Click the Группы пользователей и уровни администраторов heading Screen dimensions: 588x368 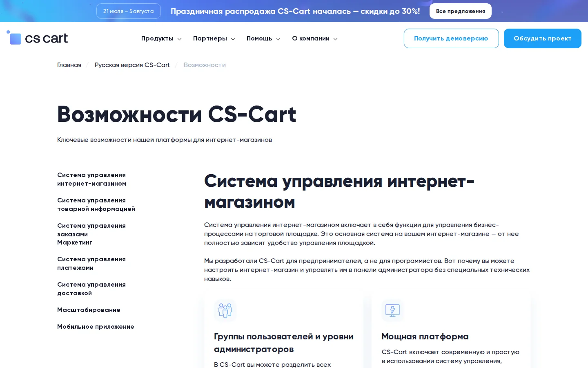click(x=284, y=343)
